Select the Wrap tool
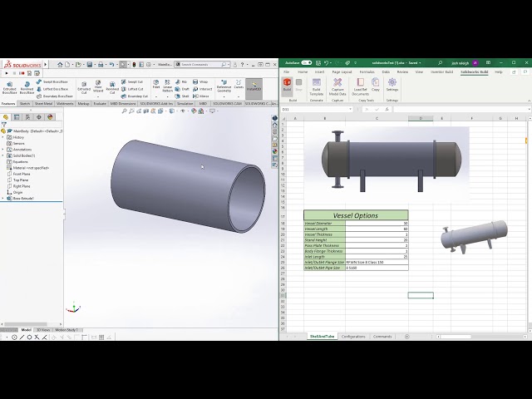This screenshot has width=532, height=399. point(200,81)
